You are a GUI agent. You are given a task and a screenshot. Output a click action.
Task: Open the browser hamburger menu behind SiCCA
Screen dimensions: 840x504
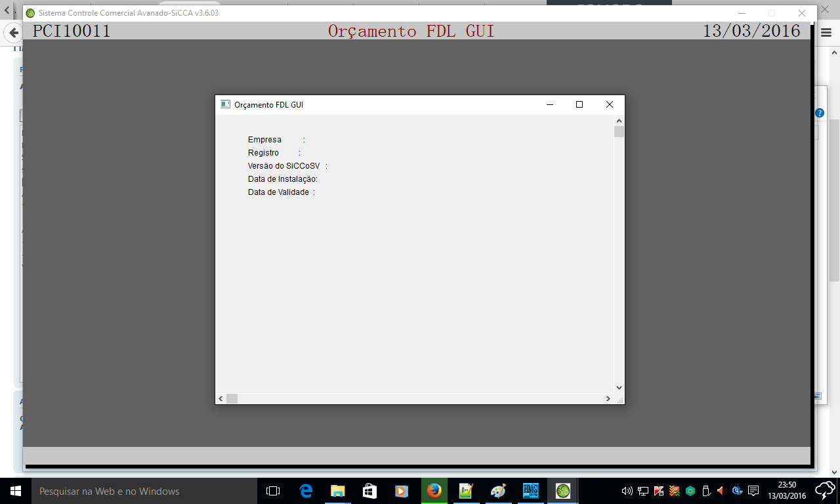(826, 33)
